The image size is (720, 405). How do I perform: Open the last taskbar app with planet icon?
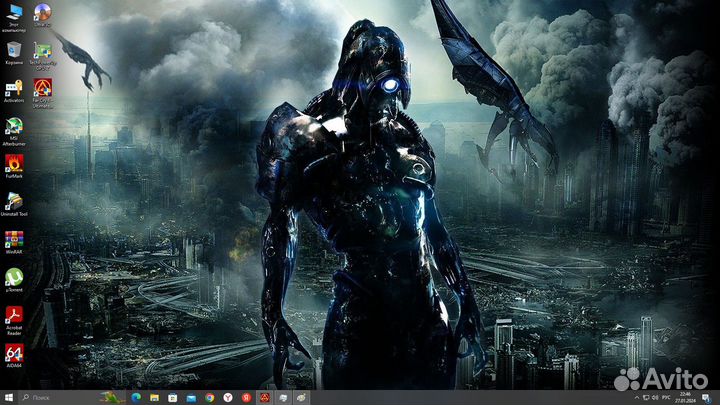pos(302,398)
